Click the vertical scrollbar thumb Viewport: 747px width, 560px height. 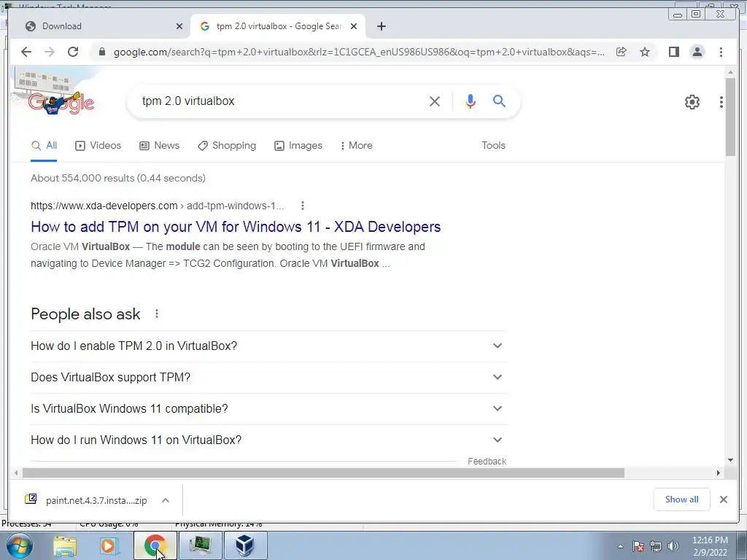(731, 117)
